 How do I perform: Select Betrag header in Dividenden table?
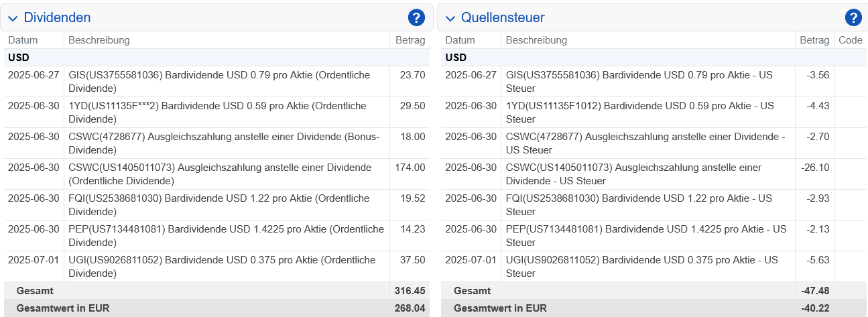point(410,40)
